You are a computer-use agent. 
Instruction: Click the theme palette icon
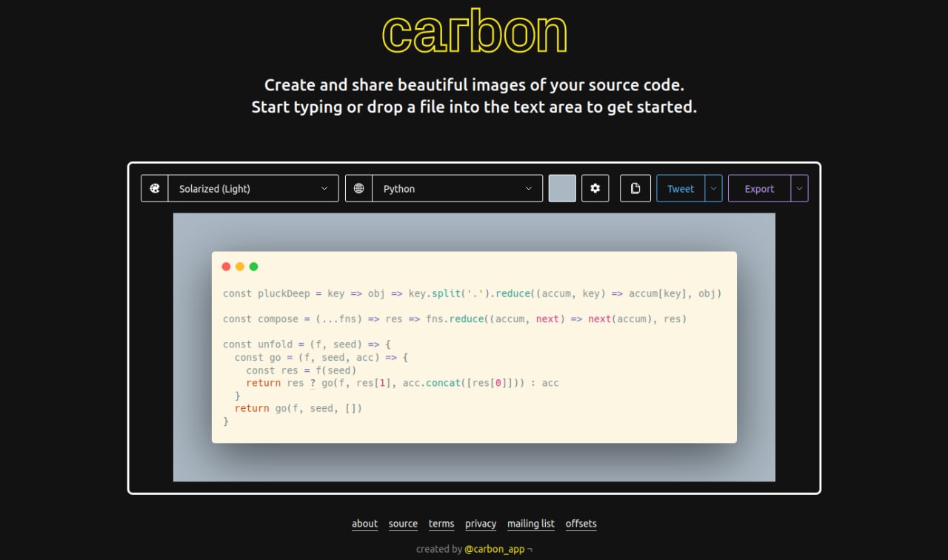pyautogui.click(x=155, y=188)
